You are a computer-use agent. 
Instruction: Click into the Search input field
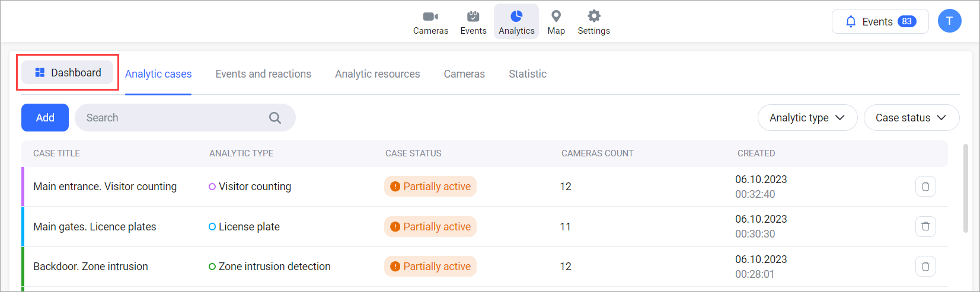point(172,118)
